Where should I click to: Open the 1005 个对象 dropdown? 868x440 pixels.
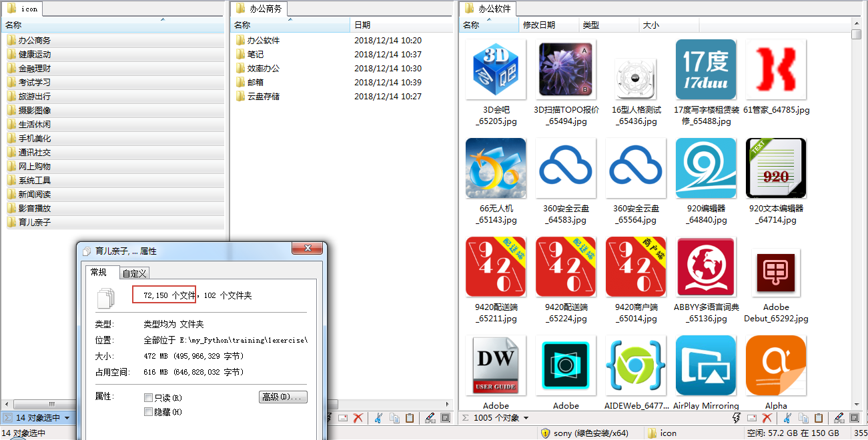tap(495, 418)
